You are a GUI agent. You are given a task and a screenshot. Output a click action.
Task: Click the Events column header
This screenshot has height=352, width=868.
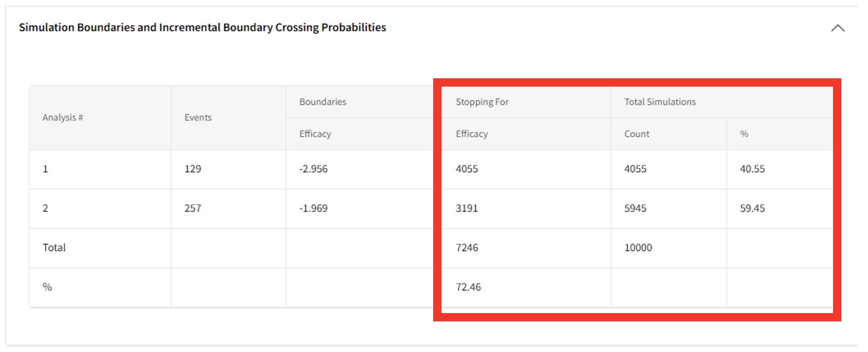[198, 118]
